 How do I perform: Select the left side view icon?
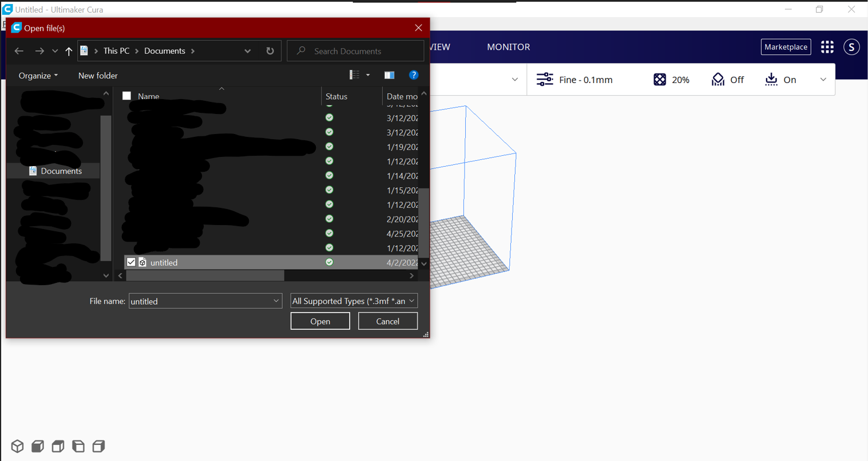click(78, 446)
